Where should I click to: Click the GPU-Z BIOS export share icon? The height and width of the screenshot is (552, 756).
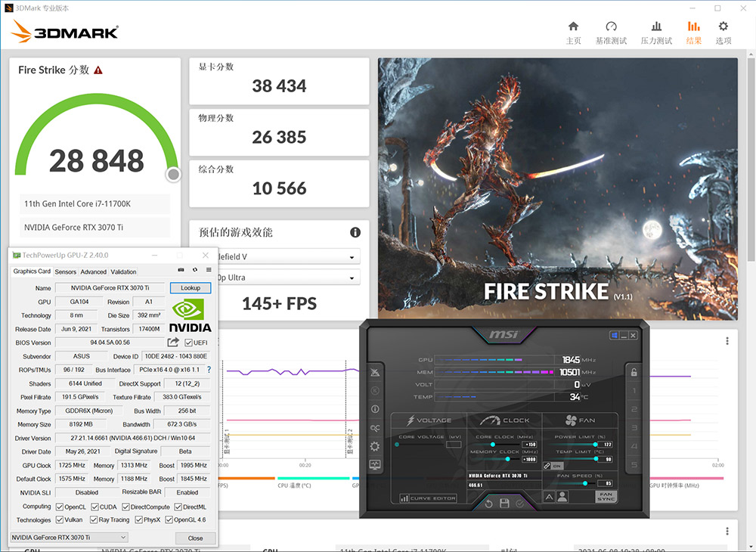(x=173, y=343)
